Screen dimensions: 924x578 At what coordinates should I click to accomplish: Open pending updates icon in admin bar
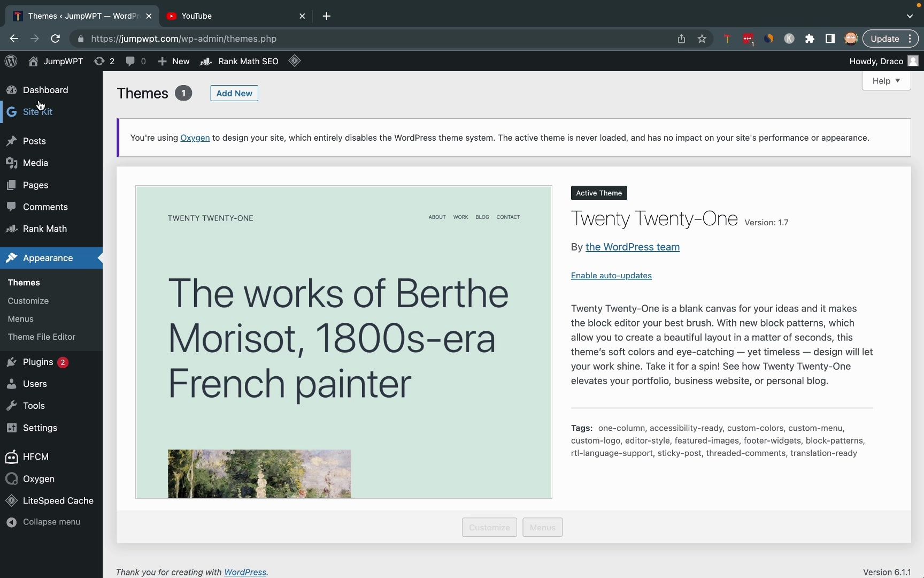tap(99, 61)
